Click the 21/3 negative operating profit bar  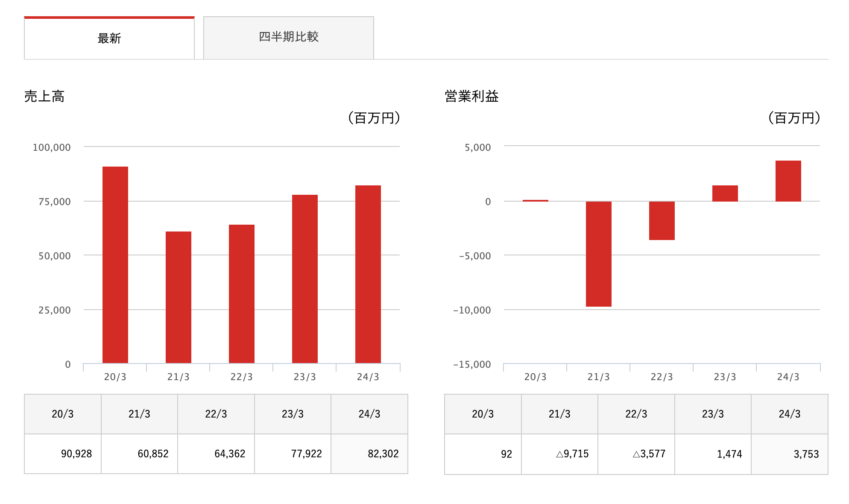click(599, 254)
